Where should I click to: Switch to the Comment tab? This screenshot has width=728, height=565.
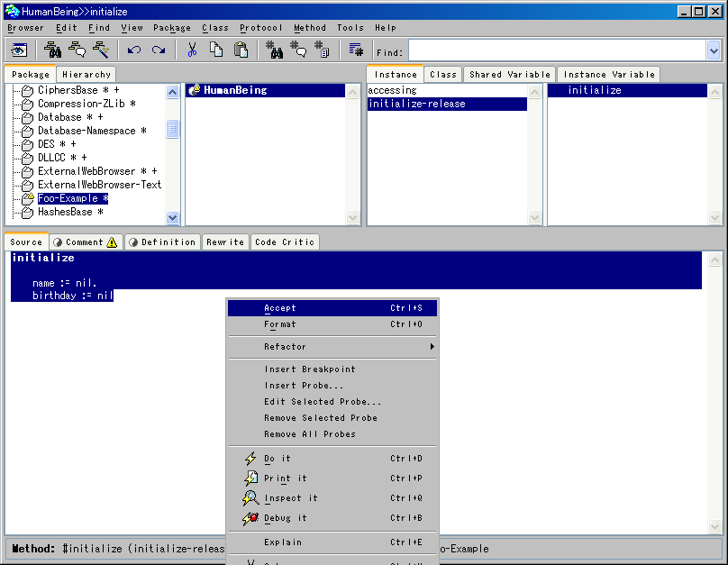pyautogui.click(x=86, y=241)
